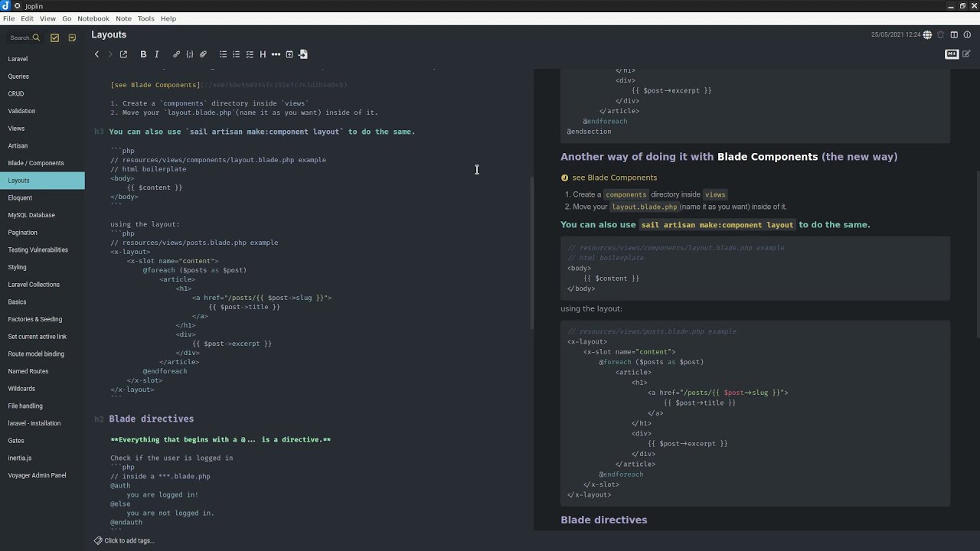
Task: Click to add tags link
Action: 129,540
